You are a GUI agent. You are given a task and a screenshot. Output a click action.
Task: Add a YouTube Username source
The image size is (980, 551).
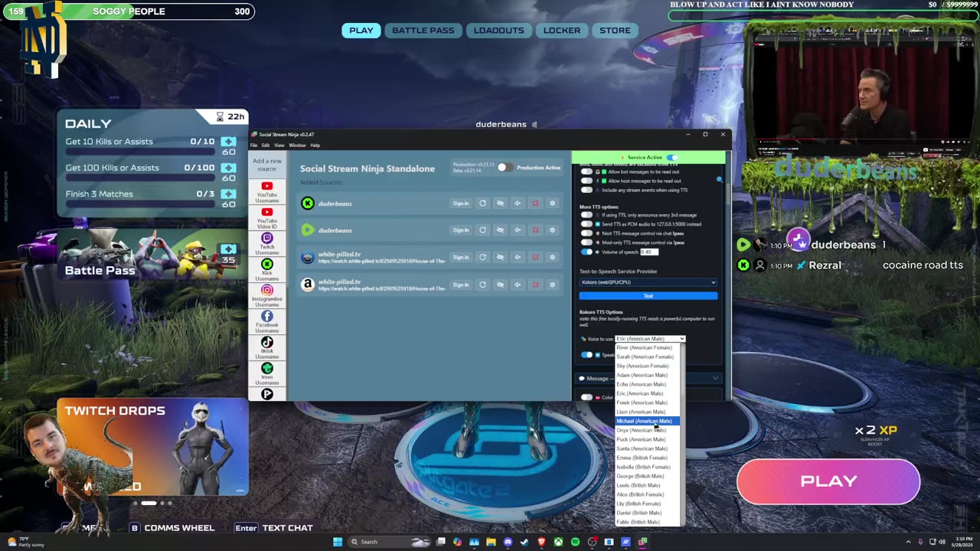pos(266,192)
